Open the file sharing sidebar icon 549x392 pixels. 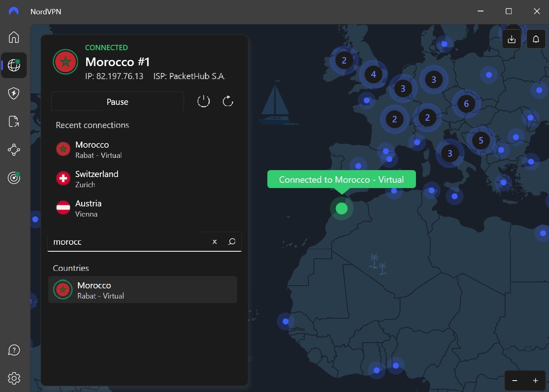click(14, 121)
